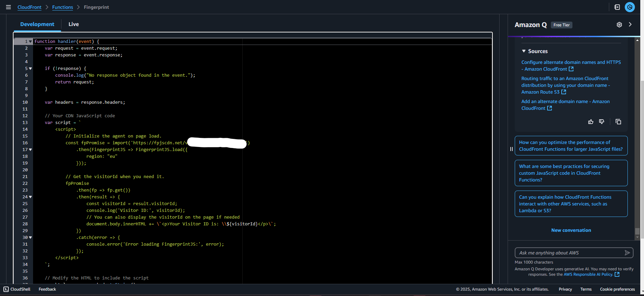
Task: Send the Amazon Q message
Action: click(x=627, y=253)
